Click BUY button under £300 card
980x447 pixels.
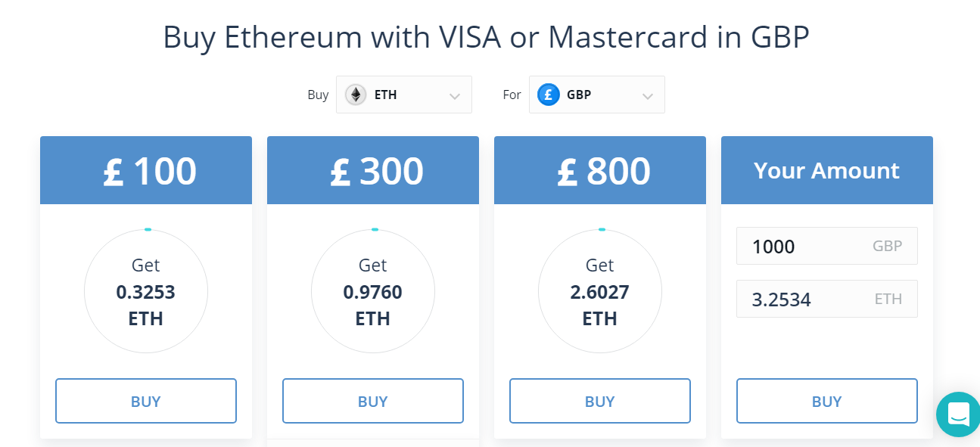(373, 401)
